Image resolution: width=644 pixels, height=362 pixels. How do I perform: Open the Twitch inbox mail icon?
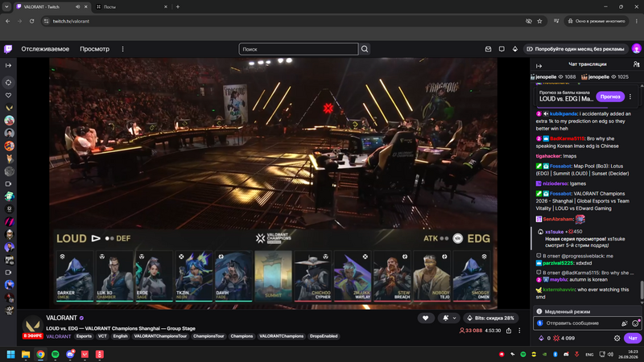tap(488, 49)
